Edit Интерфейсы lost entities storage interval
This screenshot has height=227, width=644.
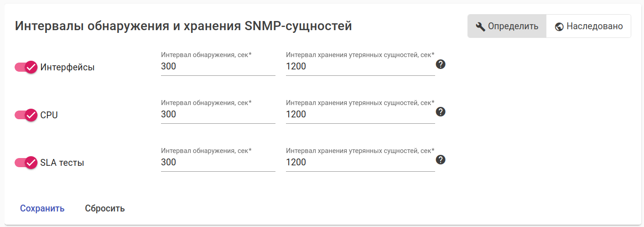coord(360,67)
